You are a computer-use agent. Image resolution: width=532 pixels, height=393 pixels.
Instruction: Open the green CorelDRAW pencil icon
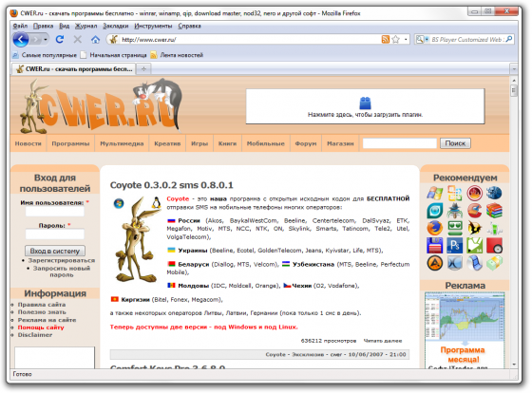(x=474, y=246)
